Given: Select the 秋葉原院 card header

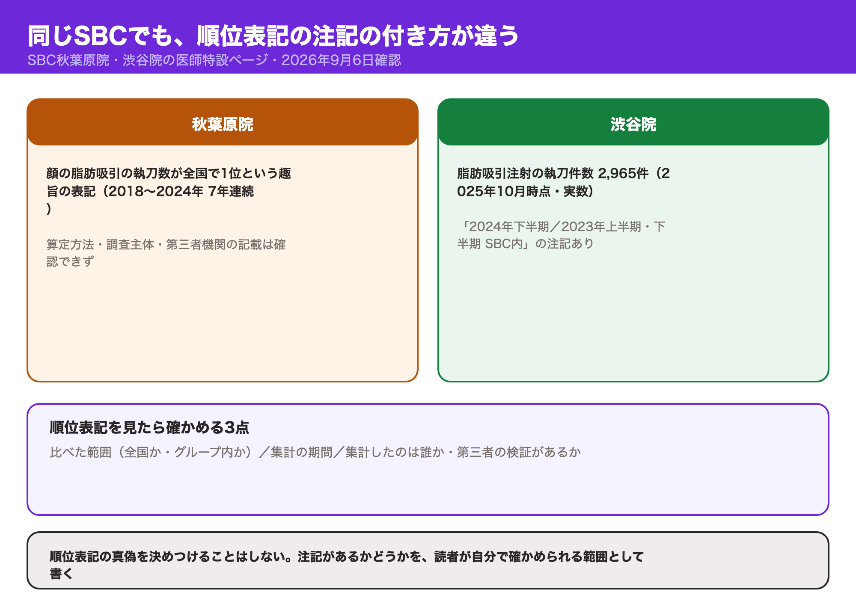Looking at the screenshot, I should point(223,122).
